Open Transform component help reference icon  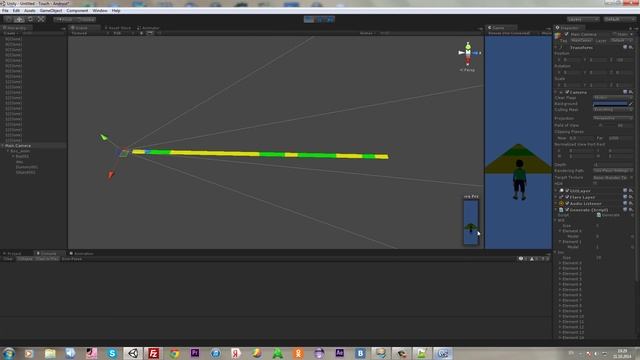625,47
